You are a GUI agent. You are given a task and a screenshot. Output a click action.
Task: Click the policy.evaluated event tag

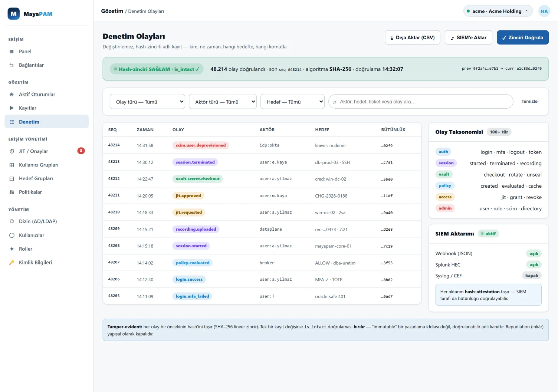pyautogui.click(x=193, y=263)
